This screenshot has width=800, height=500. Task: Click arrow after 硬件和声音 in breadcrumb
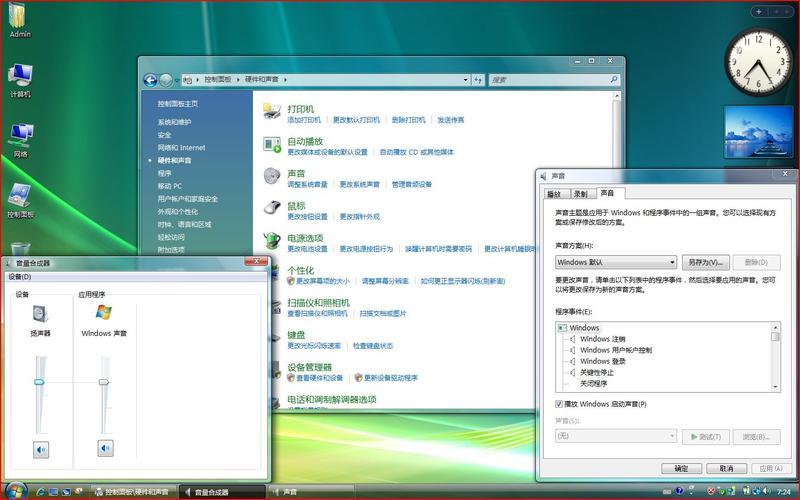click(286, 80)
